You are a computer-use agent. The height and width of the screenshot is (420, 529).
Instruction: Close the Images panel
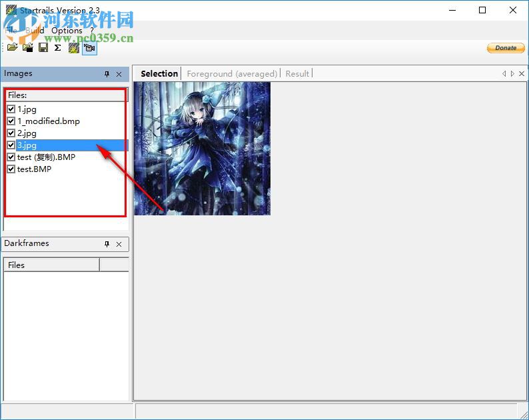click(x=119, y=74)
